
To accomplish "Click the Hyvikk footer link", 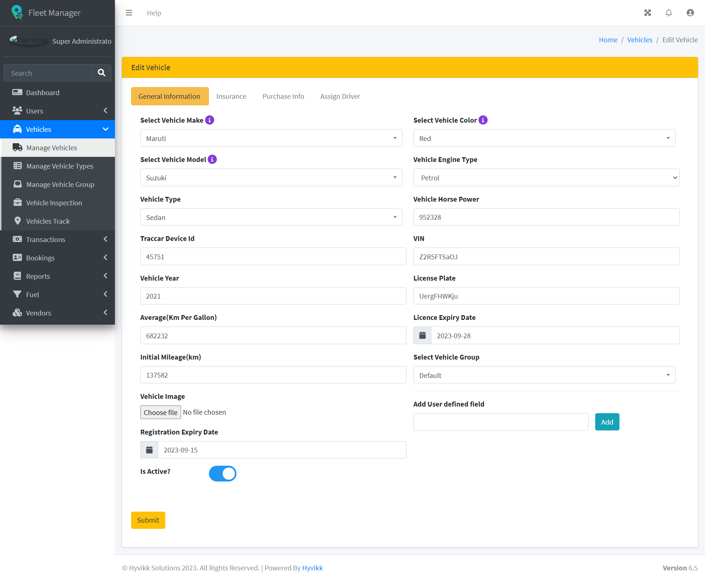I will point(312,568).
